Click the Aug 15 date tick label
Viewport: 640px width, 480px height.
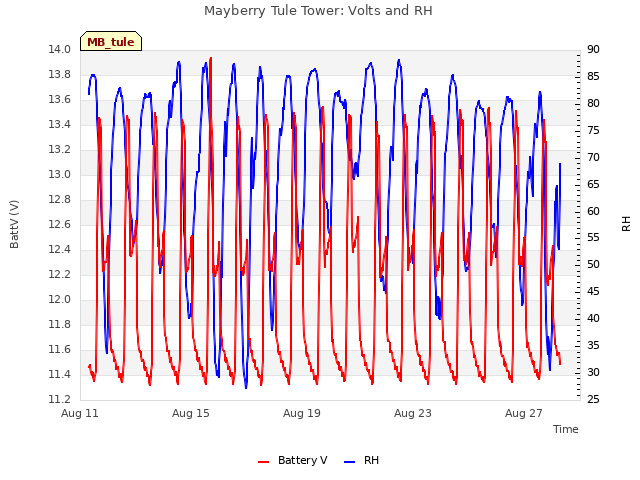pos(191,413)
